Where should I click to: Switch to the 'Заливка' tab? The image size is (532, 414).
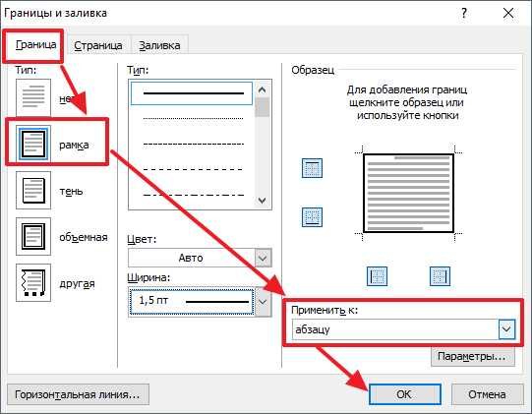[x=159, y=45]
